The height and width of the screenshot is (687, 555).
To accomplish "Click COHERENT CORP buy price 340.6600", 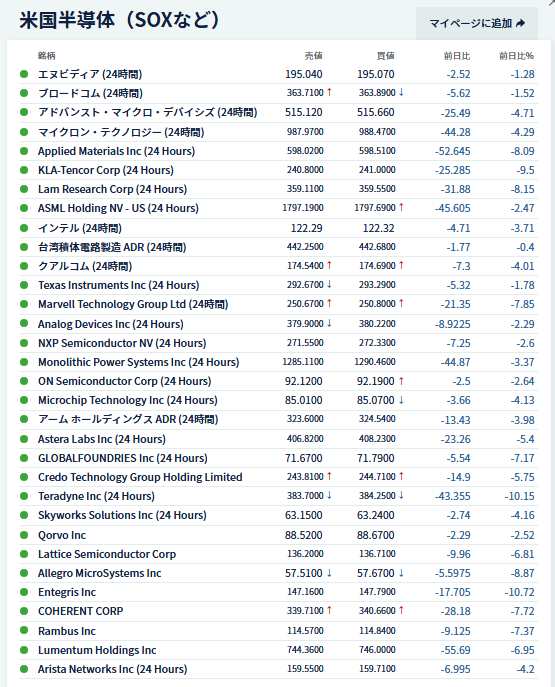I will (x=377, y=611).
